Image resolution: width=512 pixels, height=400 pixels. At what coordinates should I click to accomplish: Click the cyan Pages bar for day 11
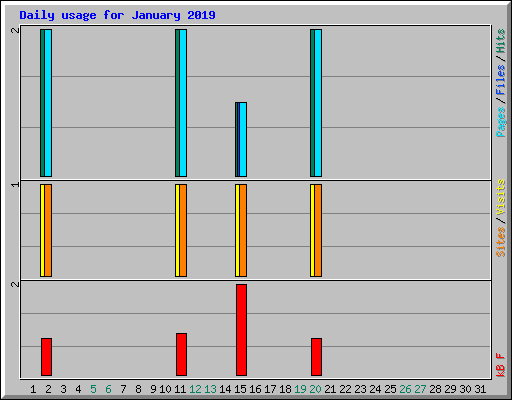pos(183,103)
